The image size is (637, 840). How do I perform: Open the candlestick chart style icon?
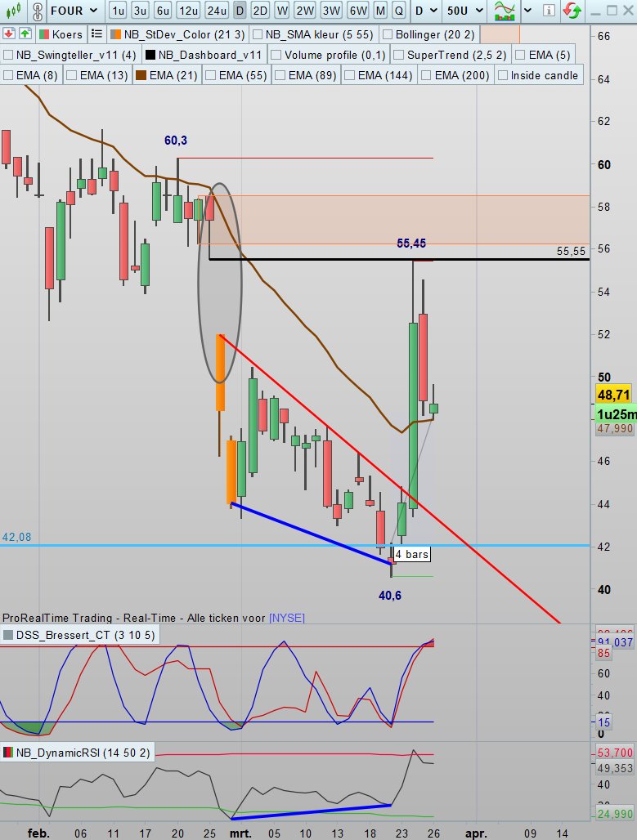[12, 10]
